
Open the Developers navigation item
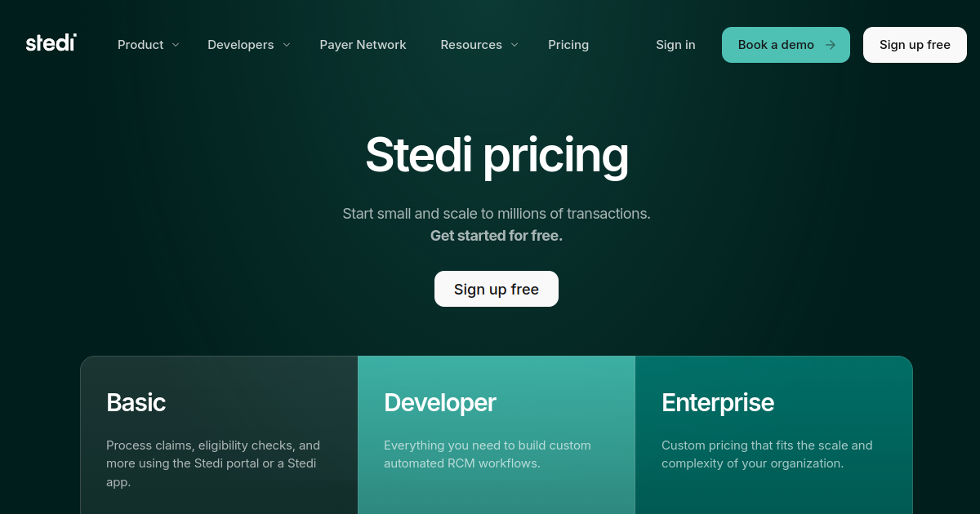click(240, 45)
